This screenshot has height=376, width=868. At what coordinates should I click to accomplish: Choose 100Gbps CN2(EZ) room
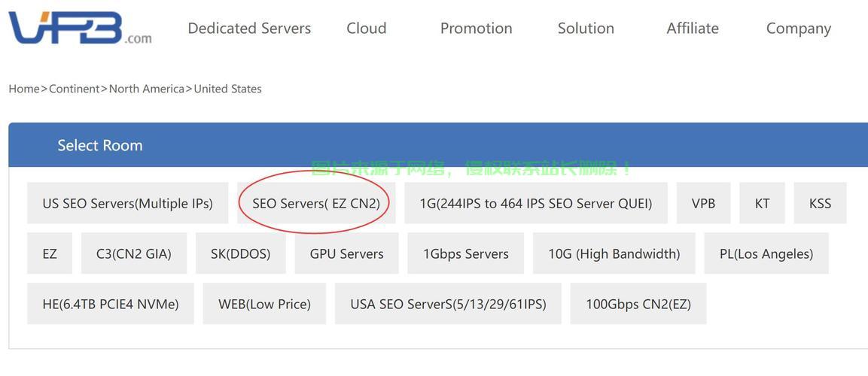[x=638, y=304]
